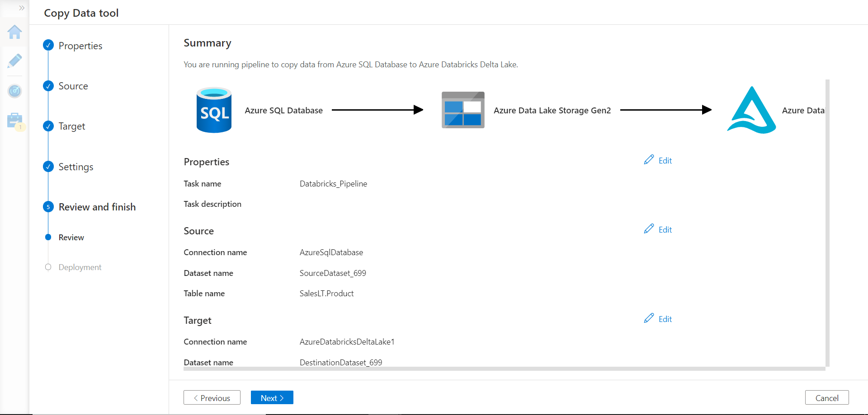Click the Source section heading in summary

click(199, 231)
